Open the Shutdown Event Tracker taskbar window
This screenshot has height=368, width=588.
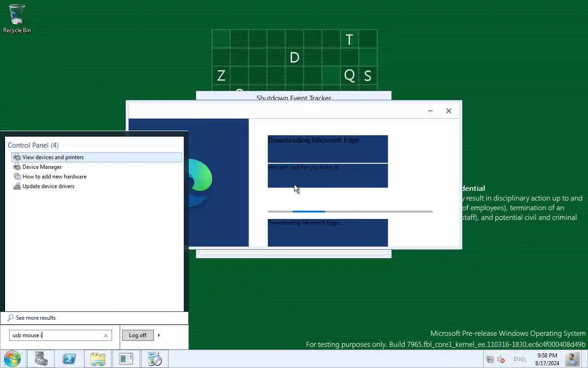[126, 359]
